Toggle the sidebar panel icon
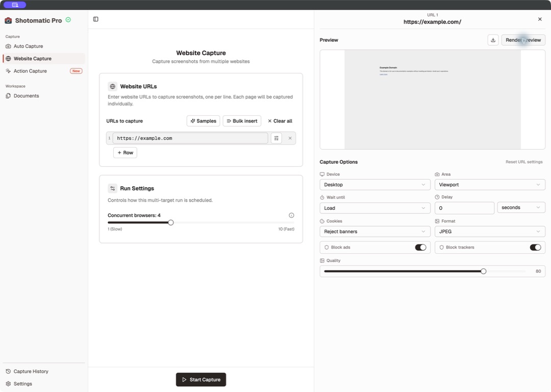The width and height of the screenshot is (551, 392). tap(95, 19)
